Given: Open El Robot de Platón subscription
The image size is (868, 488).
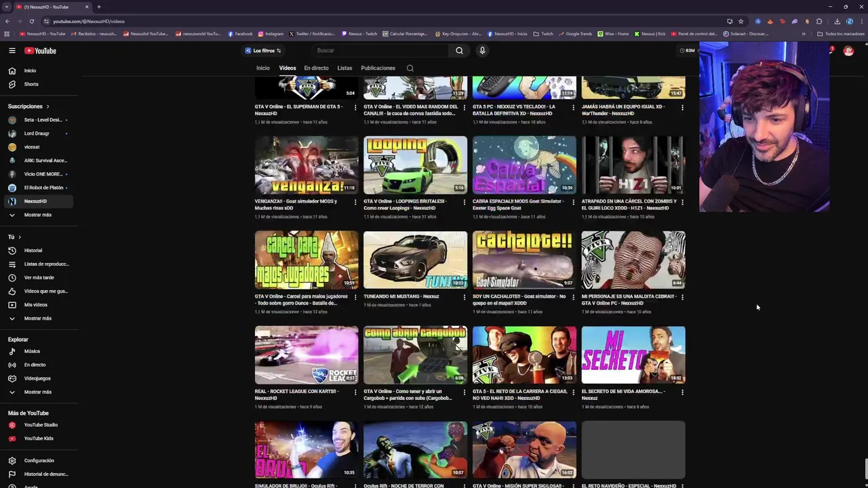Looking at the screenshot, I should [39, 188].
